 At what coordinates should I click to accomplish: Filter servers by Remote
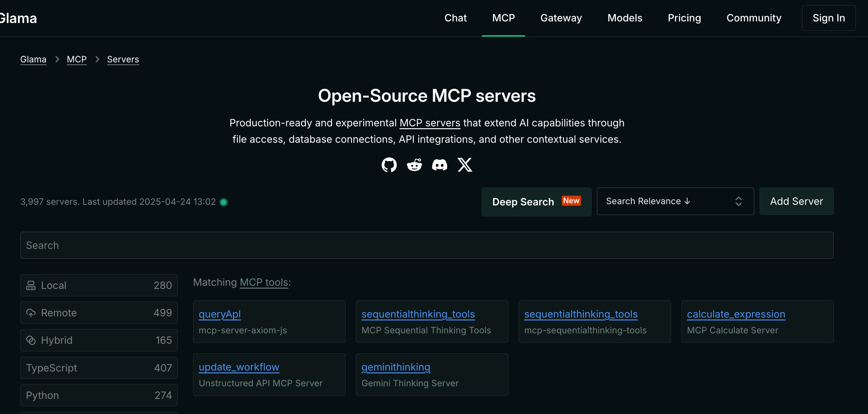coord(99,313)
